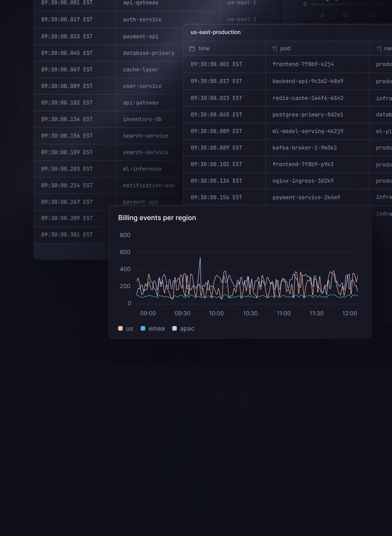Screen dimensions: 392x536
Task: Toggle the apac series legend swatch
Action: (174, 329)
